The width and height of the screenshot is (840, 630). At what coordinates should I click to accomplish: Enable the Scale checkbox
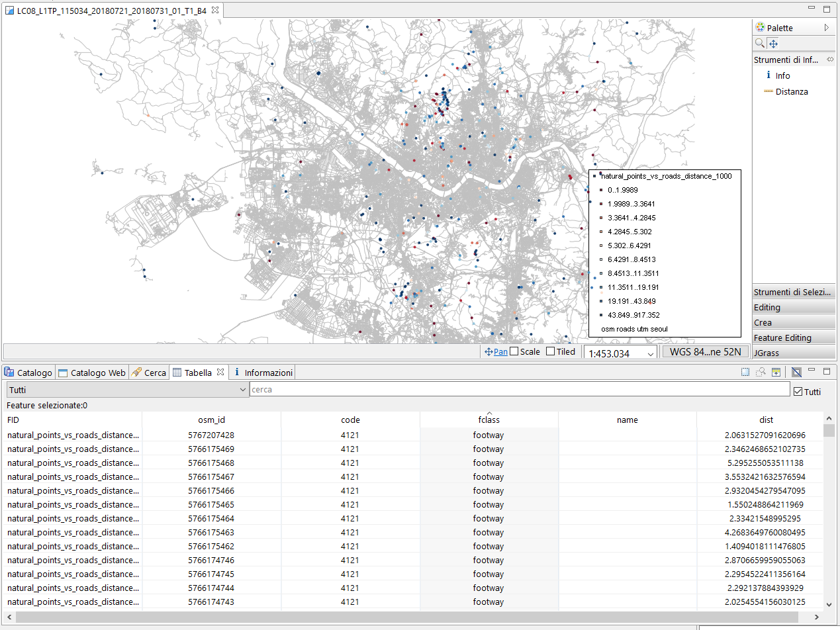[514, 352]
